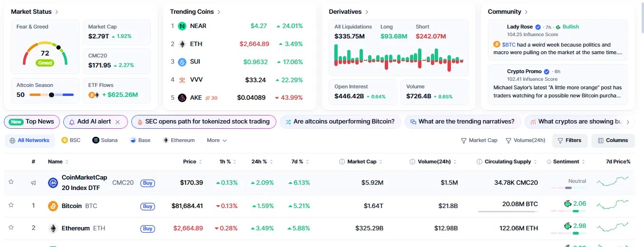Click the Bitcoin sentiment bull icon
Viewport: 644px width, 247px height.
[x=567, y=204]
